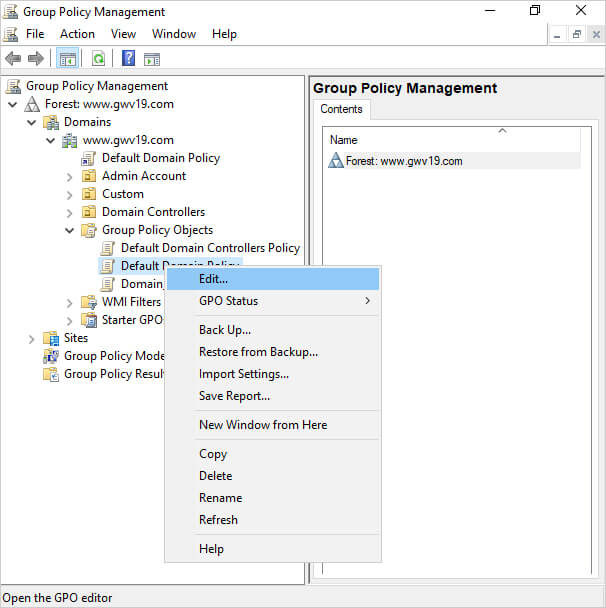The width and height of the screenshot is (606, 608).
Task: Choose Restore from Backup... menu entry
Action: tap(273, 352)
